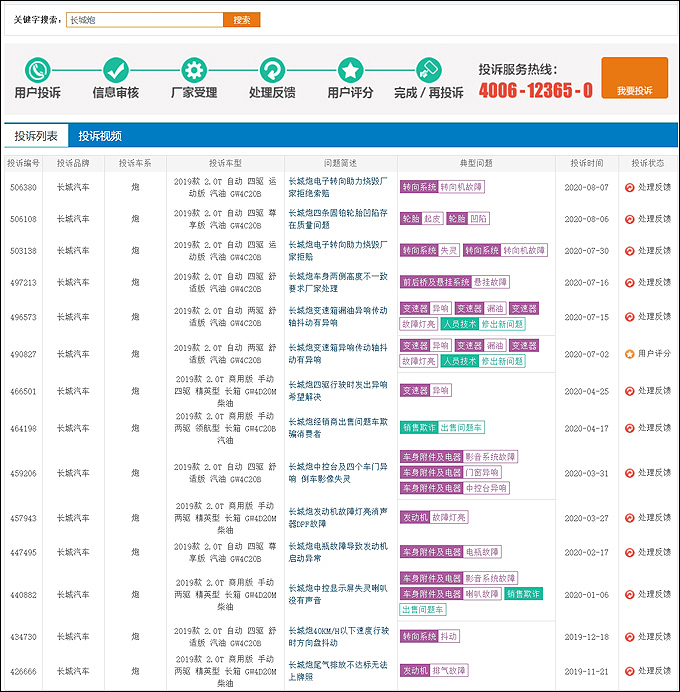Click the 销售欺诈 出售问题车 tag in row 464198

point(442,428)
